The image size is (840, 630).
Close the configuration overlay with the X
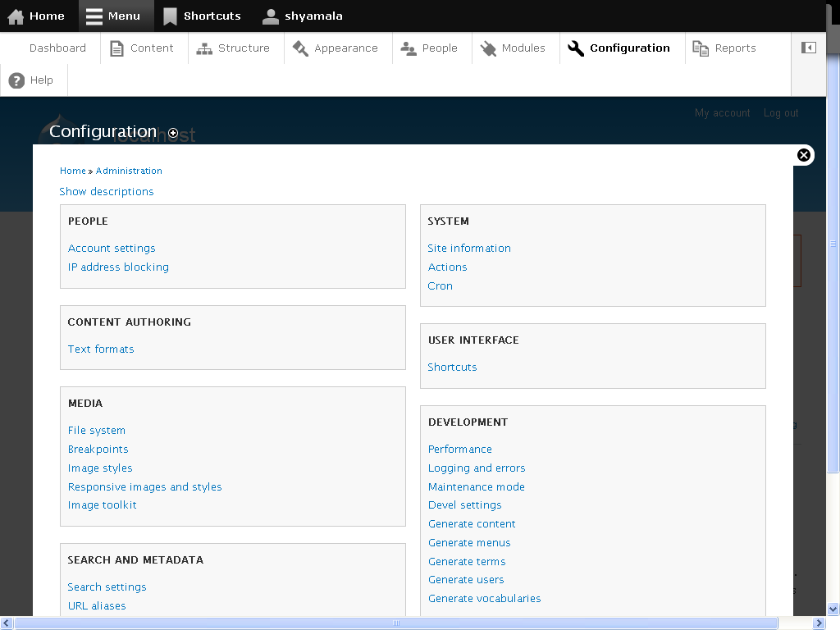coord(803,154)
